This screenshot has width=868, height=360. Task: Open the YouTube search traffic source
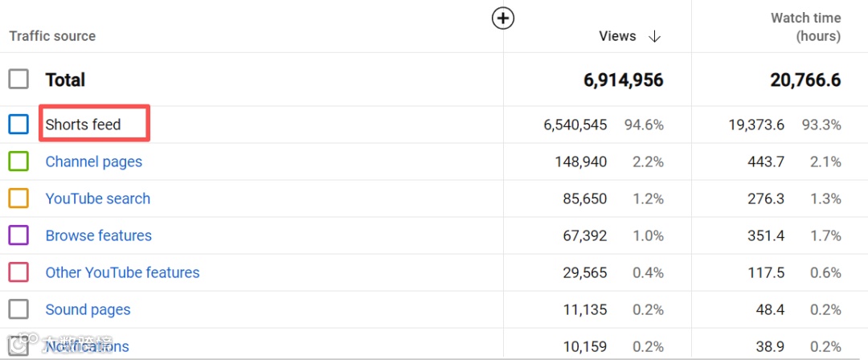[97, 198]
